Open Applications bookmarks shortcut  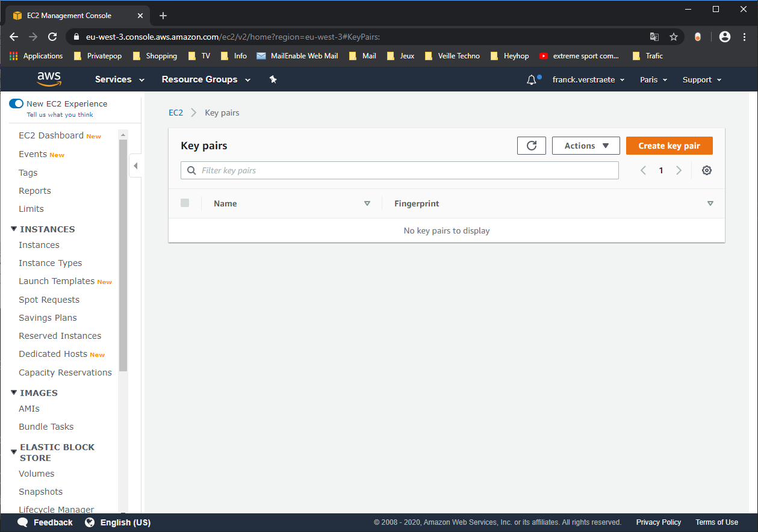(x=36, y=56)
